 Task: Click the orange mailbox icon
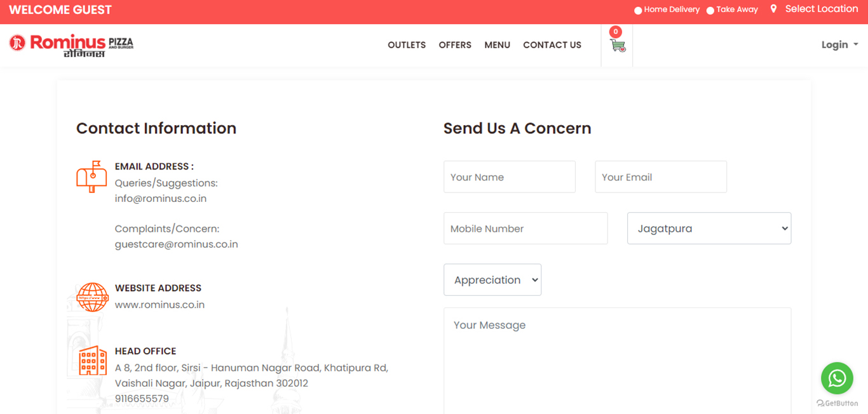click(92, 177)
